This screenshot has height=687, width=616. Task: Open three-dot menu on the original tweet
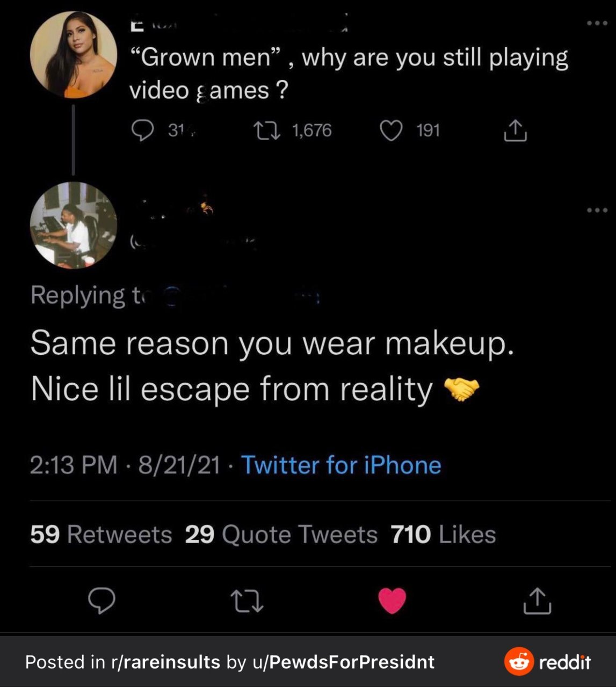point(597,23)
